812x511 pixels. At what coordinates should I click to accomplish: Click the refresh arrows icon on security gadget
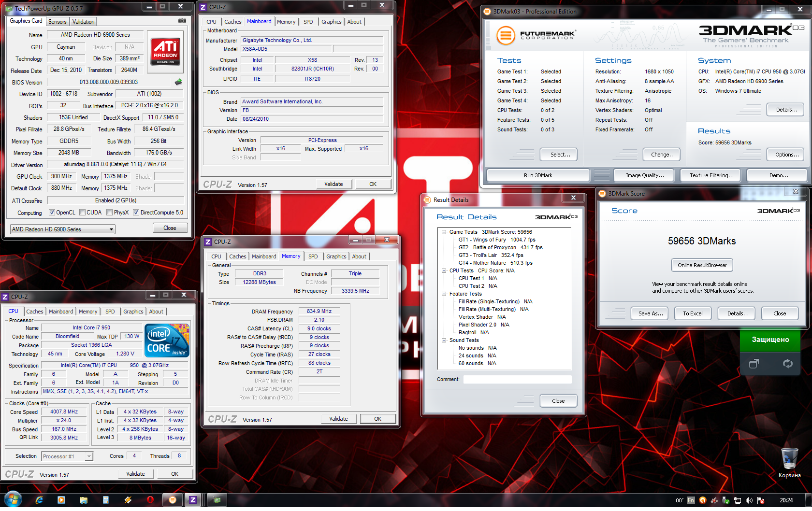(787, 364)
